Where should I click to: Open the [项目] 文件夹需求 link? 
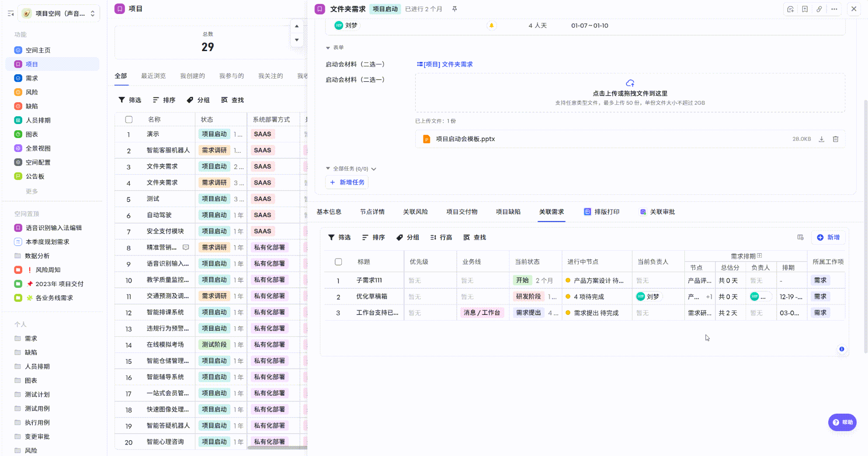[x=445, y=64]
